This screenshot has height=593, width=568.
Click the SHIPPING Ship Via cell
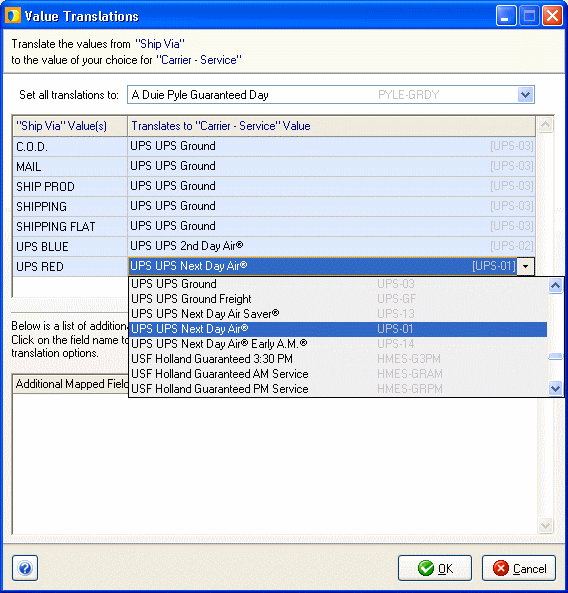coord(70,206)
